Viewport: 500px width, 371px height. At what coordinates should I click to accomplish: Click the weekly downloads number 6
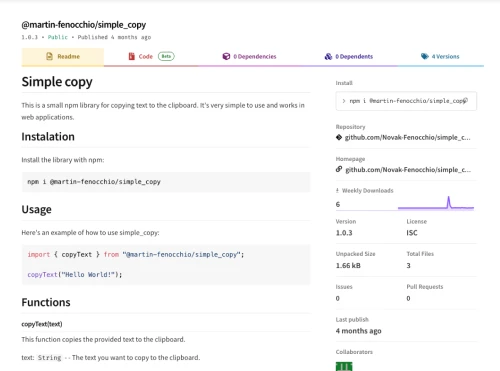[x=338, y=204]
